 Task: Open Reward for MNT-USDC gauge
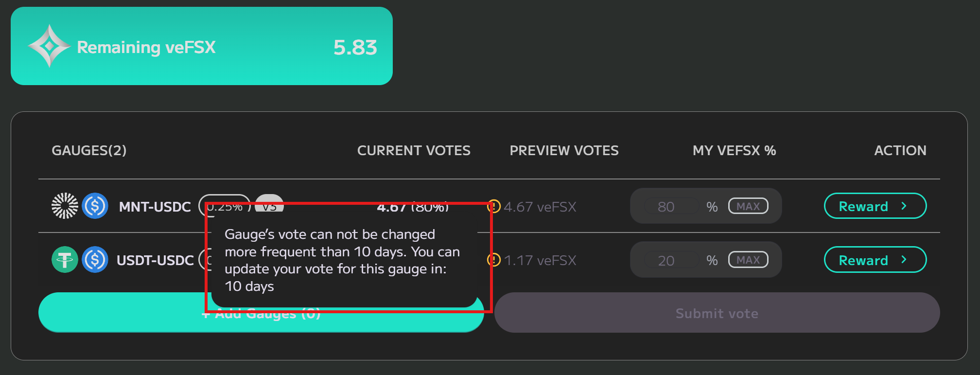(x=875, y=206)
